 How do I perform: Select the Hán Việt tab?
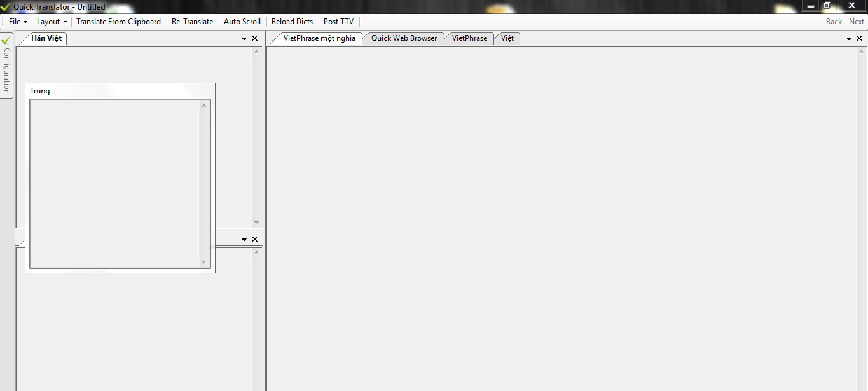click(46, 38)
